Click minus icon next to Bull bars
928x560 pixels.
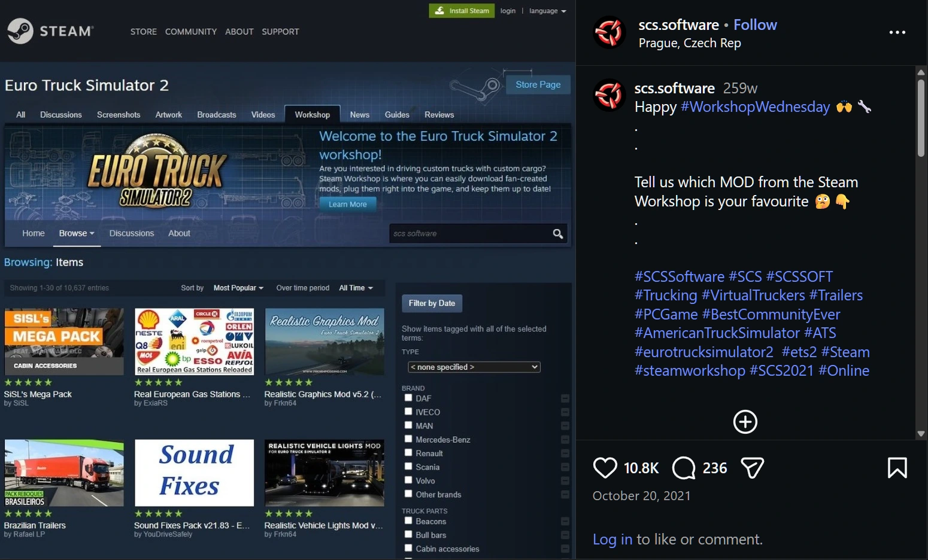pos(565,535)
